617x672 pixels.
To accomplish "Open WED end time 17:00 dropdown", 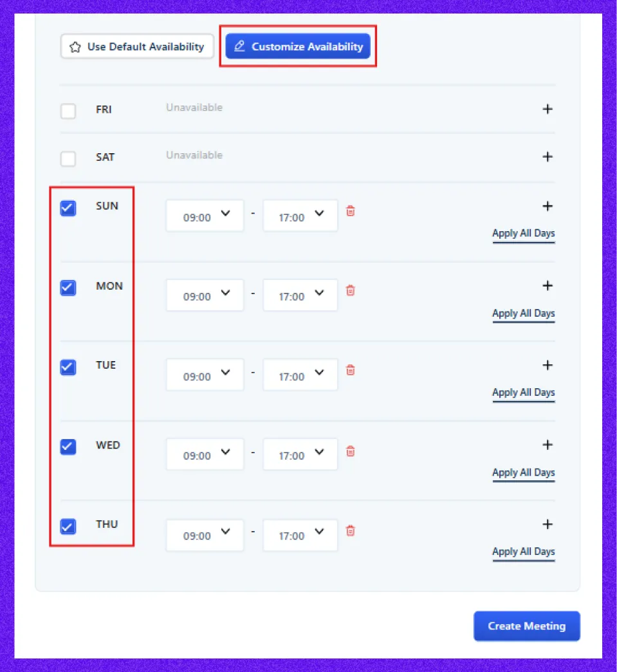I will 300,454.
